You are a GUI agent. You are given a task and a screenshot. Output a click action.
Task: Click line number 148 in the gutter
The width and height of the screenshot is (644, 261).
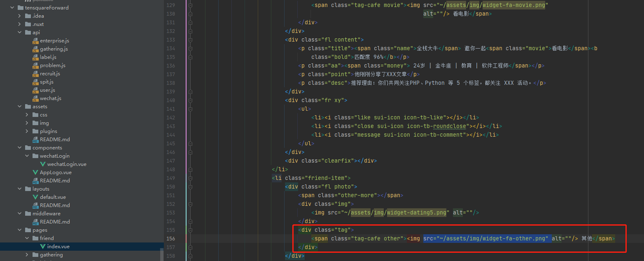(x=170, y=170)
